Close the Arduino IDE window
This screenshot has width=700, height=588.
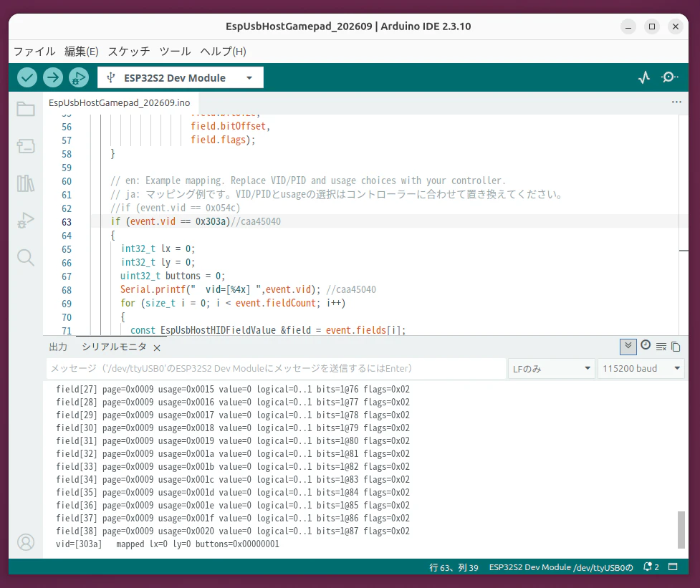(676, 26)
